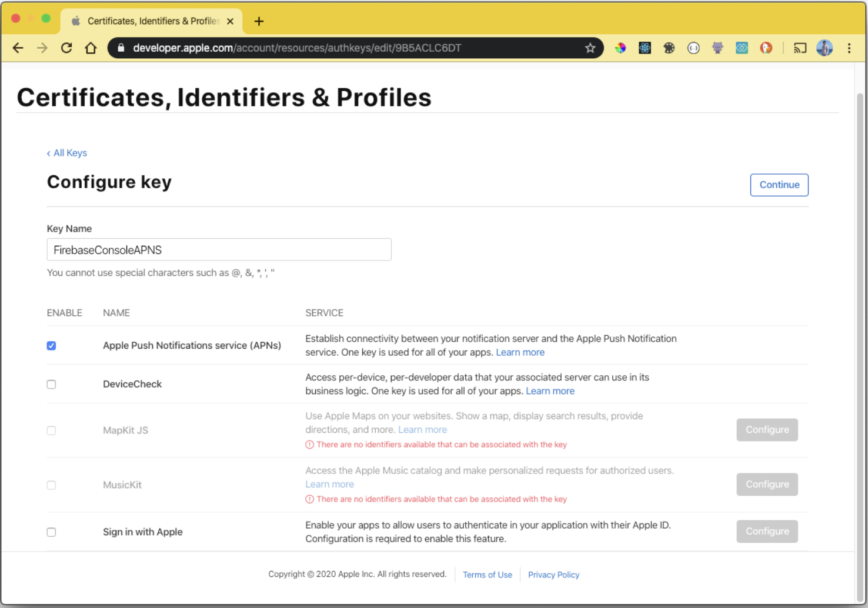Open a new browser tab with plus
The width and height of the screenshot is (868, 608).
tap(259, 22)
